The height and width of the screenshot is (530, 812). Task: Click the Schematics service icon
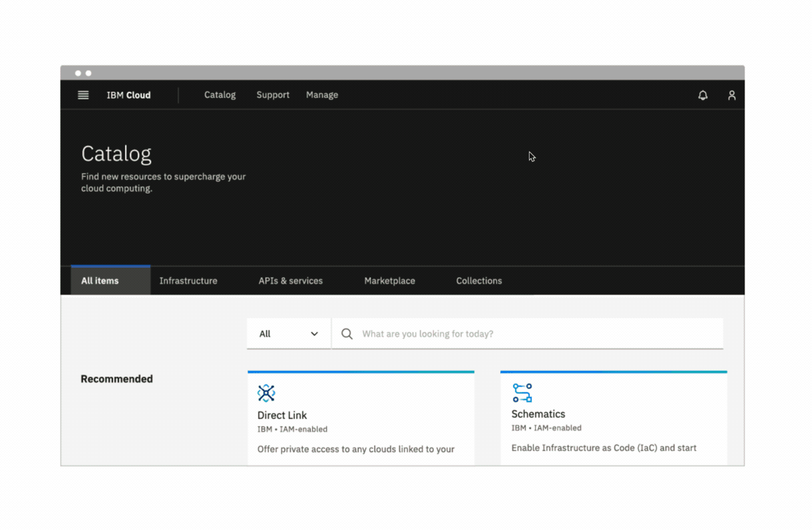(x=522, y=392)
